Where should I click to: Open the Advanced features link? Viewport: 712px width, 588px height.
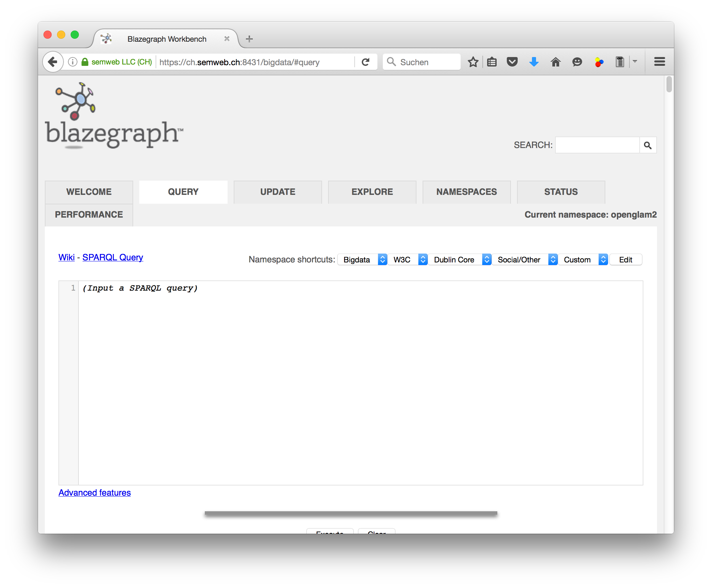tap(94, 493)
